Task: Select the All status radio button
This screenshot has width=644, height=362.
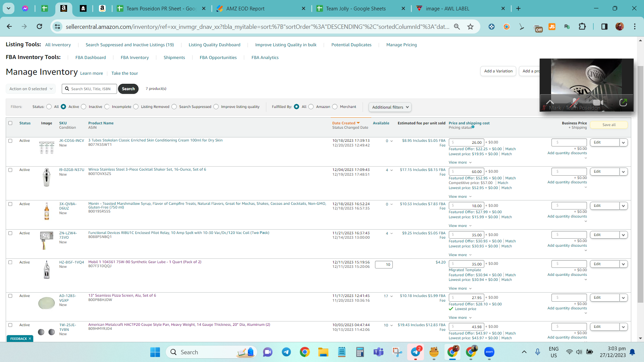Action: tap(49, 107)
